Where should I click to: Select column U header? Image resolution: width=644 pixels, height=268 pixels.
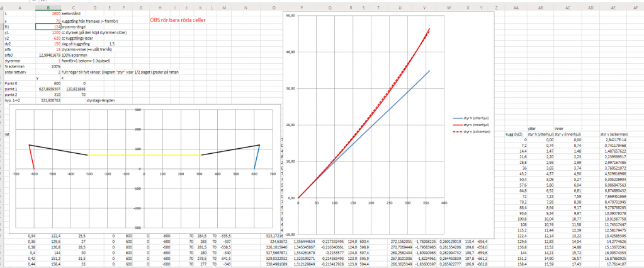pos(400,8)
